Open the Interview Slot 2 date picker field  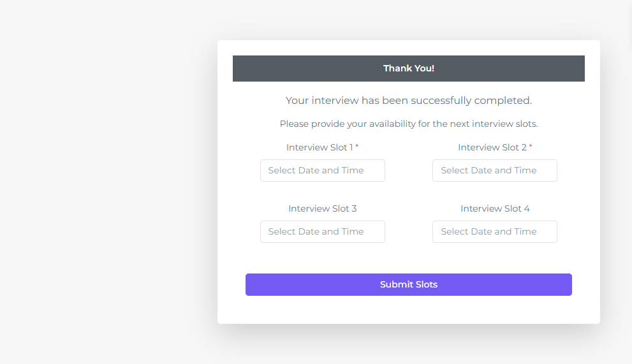point(494,170)
